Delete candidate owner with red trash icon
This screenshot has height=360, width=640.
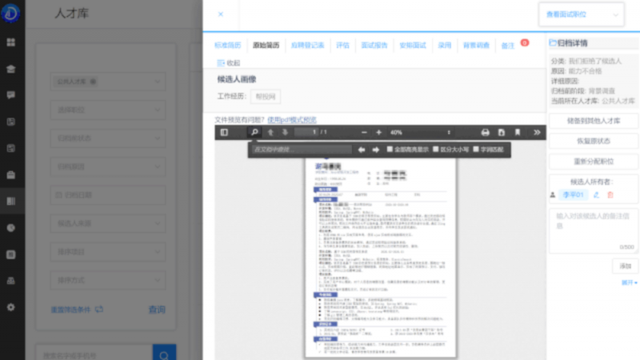tap(610, 195)
